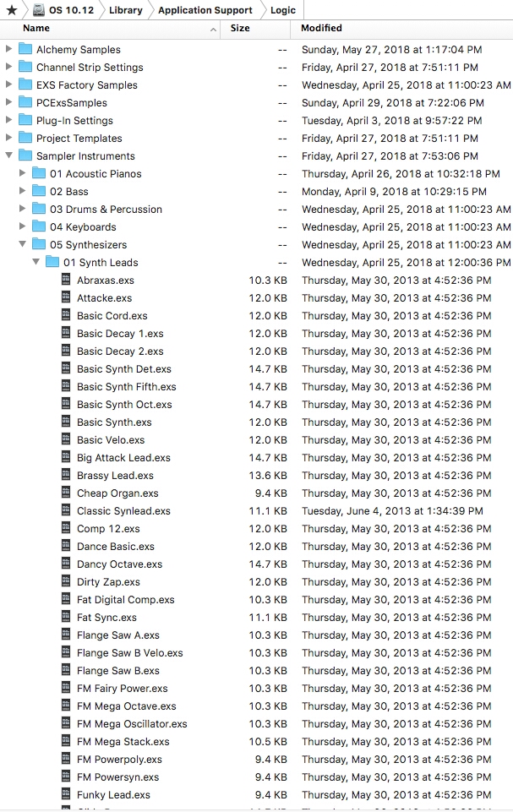Click the Abraxas.exs file icon

pyautogui.click(x=66, y=280)
